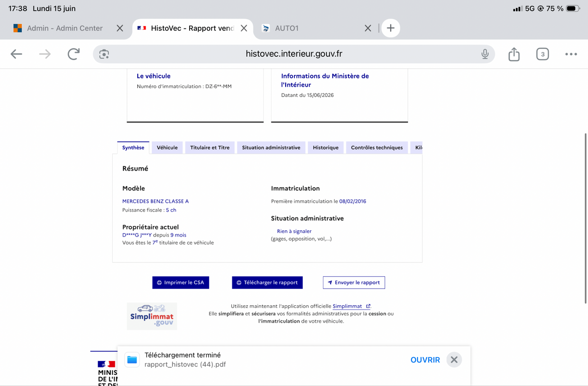588x386 pixels.
Task: Open the Véhicule tab
Action: point(167,147)
